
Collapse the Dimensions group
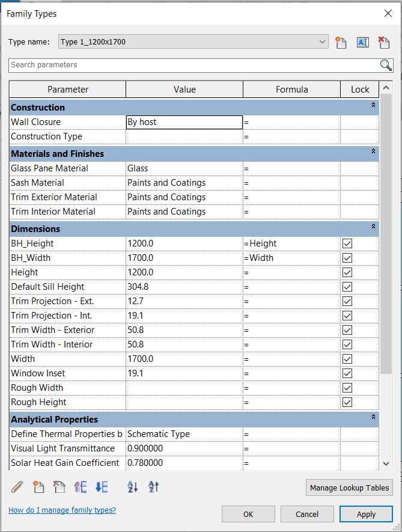(x=373, y=227)
